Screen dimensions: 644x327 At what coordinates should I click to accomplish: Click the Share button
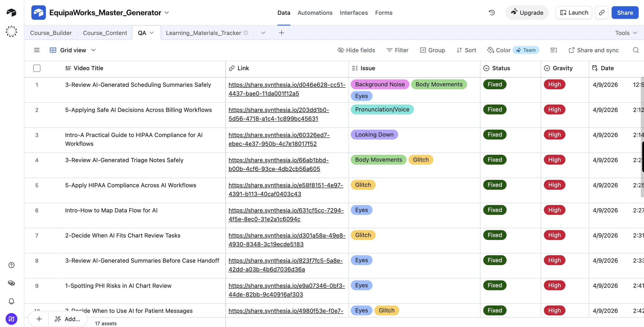[625, 13]
